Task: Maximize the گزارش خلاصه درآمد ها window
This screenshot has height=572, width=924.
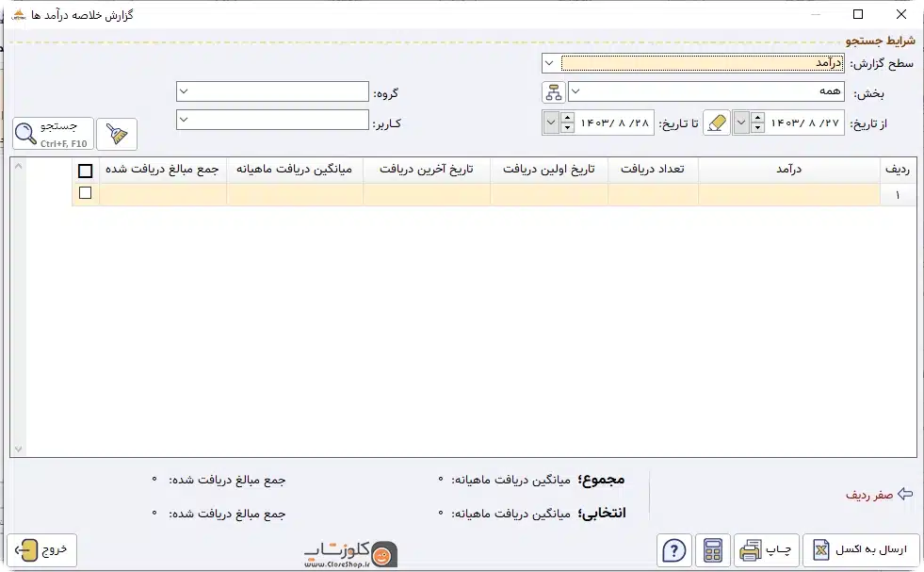Action: click(x=858, y=14)
